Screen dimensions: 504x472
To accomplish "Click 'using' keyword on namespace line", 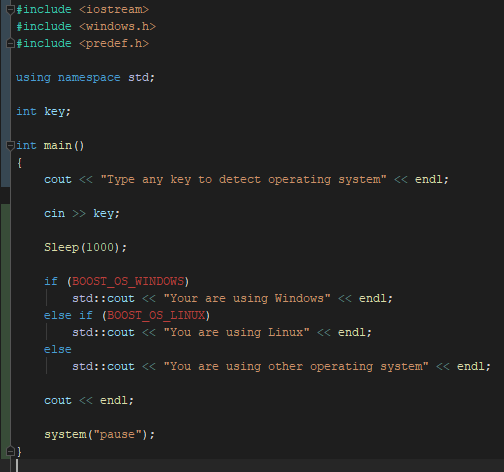I will (34, 78).
